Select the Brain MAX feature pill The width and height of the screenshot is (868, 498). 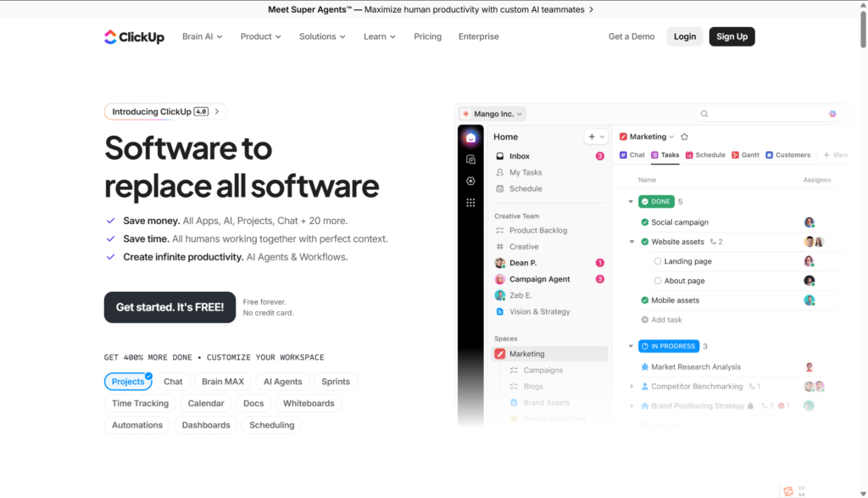pyautogui.click(x=223, y=382)
